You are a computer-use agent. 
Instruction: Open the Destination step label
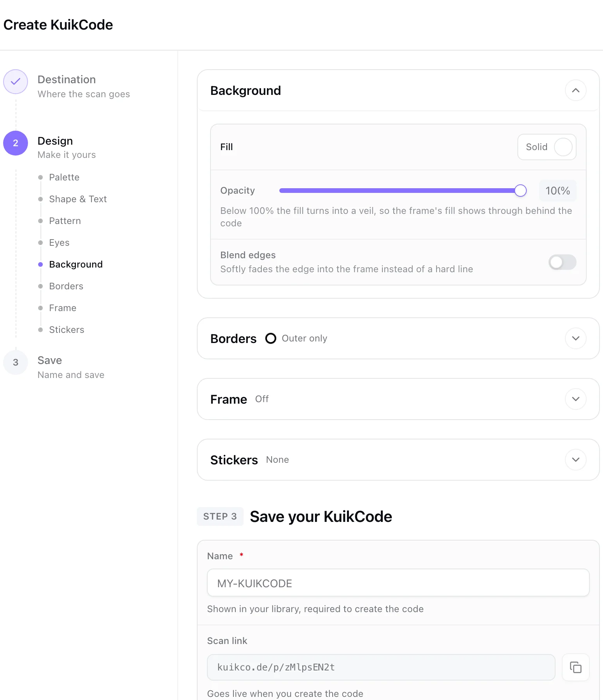(x=67, y=80)
